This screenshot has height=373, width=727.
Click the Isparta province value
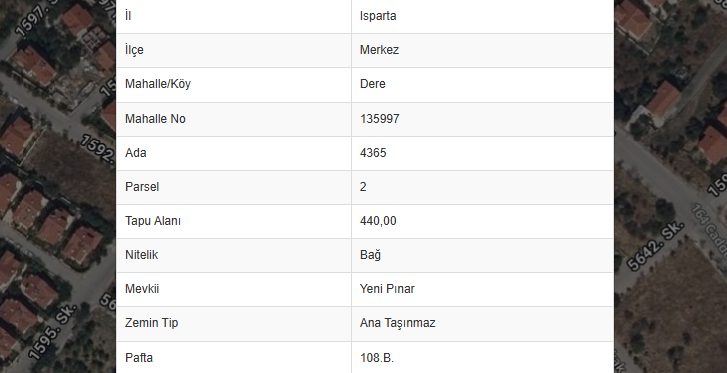point(378,16)
